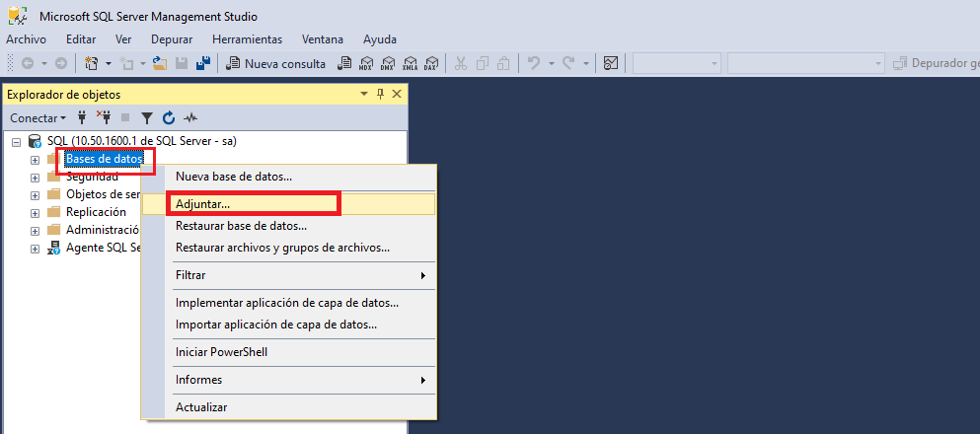Click the MDX query icon
The height and width of the screenshot is (434, 980).
tap(365, 64)
